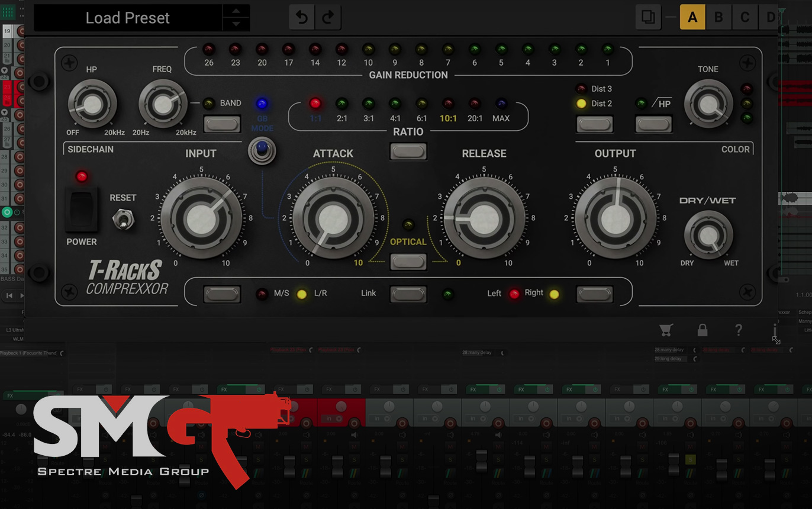Open the shopping cart store icon
Screen dimensions: 812x509
tap(666, 330)
